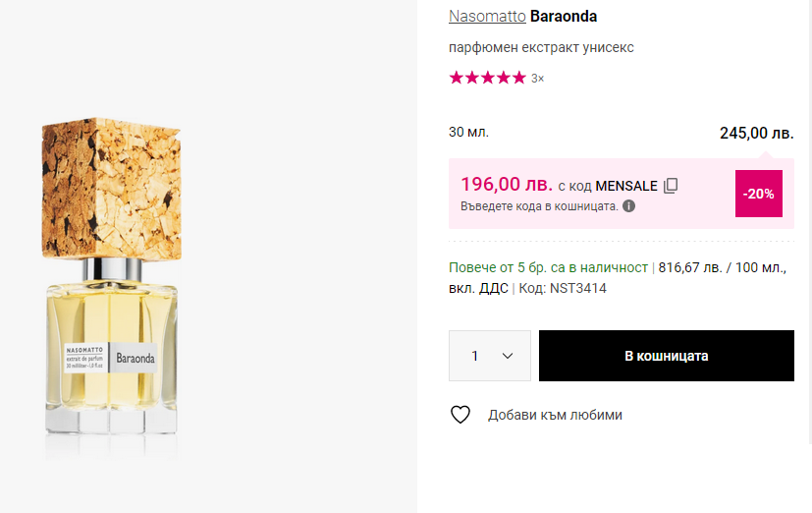Image resolution: width=812 pixels, height=513 pixels.
Task: Open the Nasomatto brand link
Action: (487, 17)
